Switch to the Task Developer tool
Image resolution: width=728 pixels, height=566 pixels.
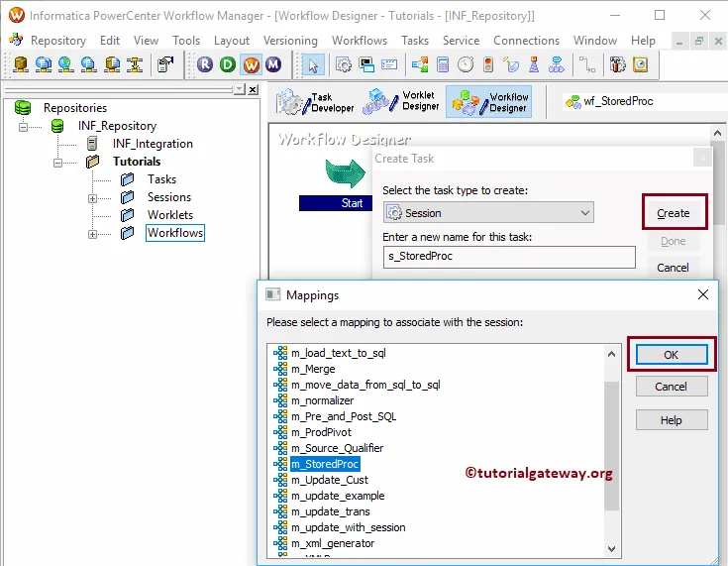tap(315, 102)
